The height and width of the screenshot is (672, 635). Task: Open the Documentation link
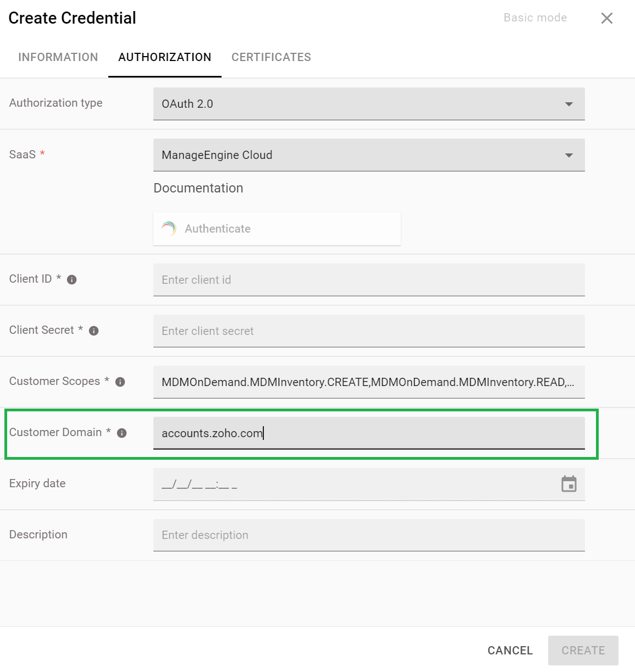(x=198, y=188)
